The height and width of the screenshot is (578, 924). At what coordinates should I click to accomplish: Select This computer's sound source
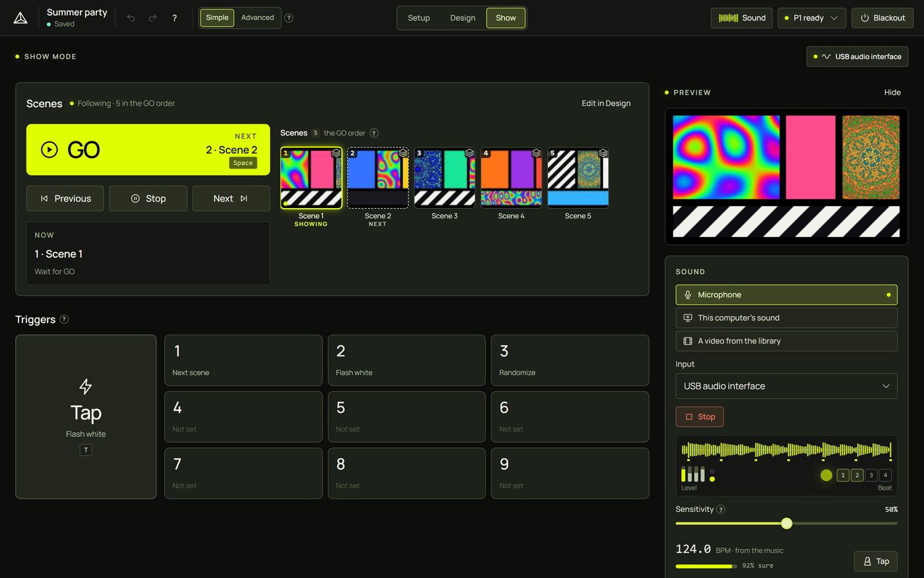[x=786, y=318]
